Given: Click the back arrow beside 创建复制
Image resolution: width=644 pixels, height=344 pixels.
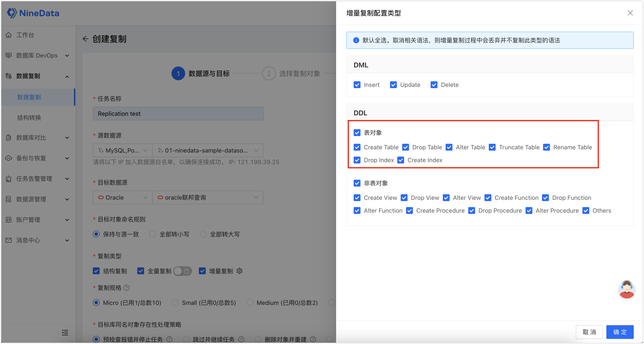Looking at the screenshot, I should tap(86, 39).
